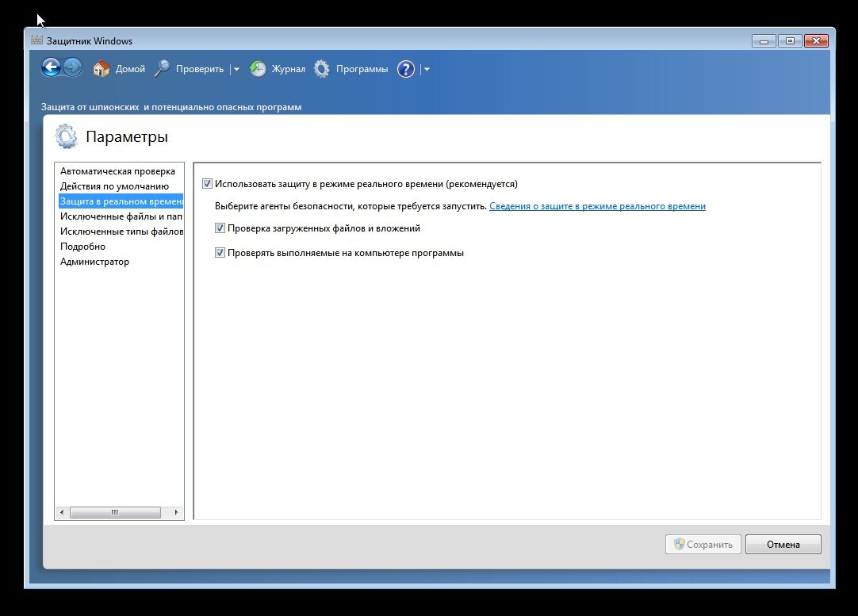
Task: Minimize the Защитник Windows window
Action: [x=764, y=41]
